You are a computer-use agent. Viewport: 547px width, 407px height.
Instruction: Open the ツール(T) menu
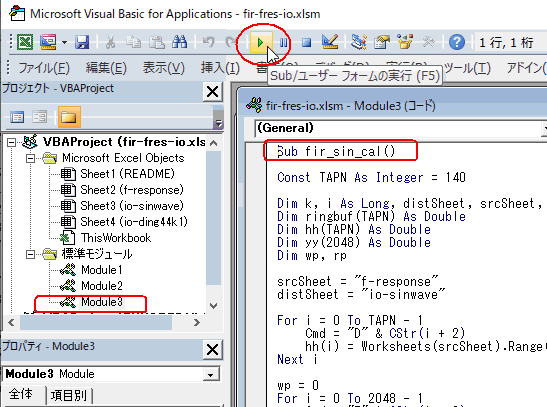[467, 68]
